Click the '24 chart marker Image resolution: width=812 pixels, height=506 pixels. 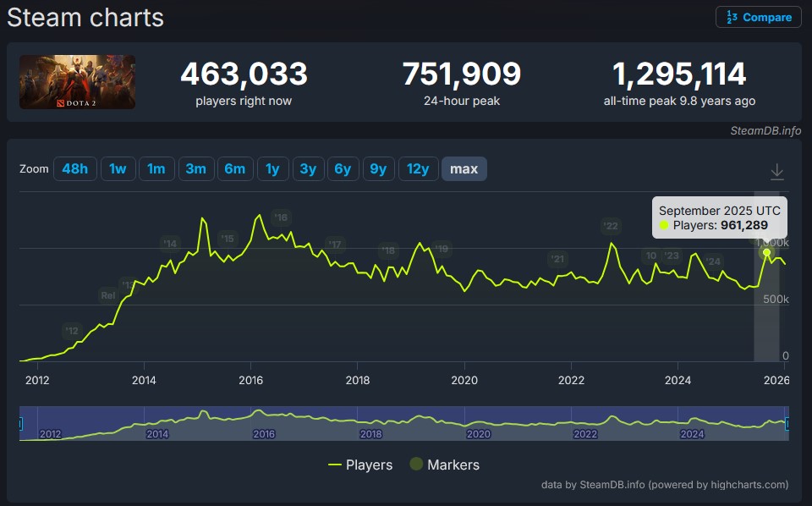pos(714,261)
